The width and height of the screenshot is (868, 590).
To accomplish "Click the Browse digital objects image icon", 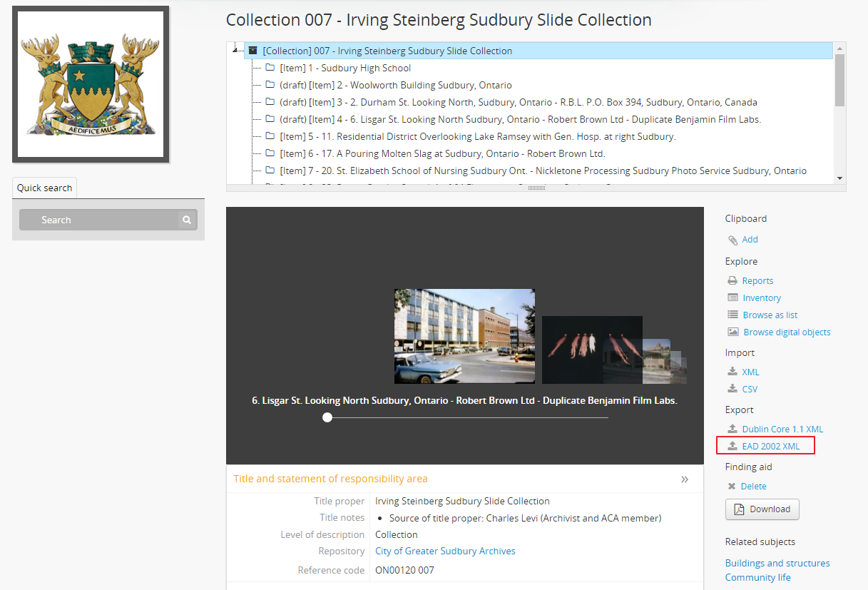I will click(732, 332).
